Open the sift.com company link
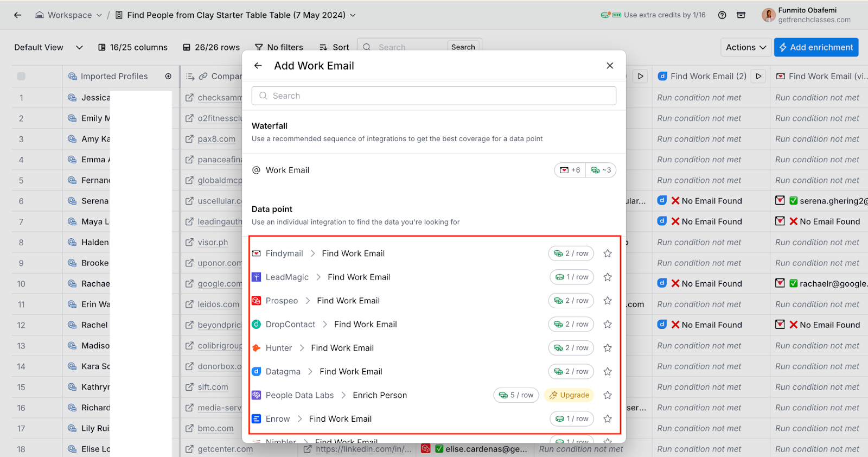868x457 pixels. click(x=213, y=387)
